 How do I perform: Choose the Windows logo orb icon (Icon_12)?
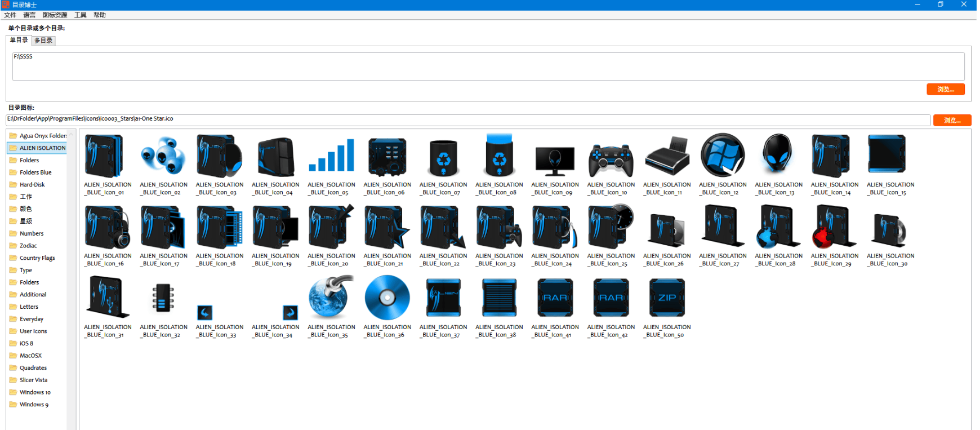click(x=723, y=155)
